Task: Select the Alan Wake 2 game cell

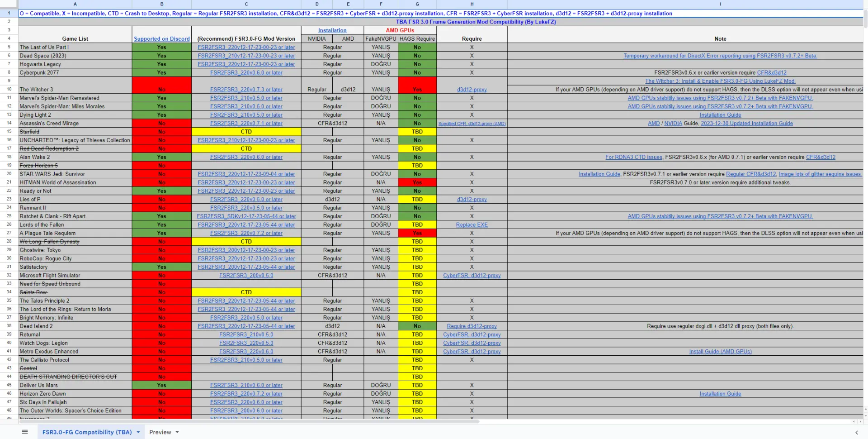Action: point(75,157)
